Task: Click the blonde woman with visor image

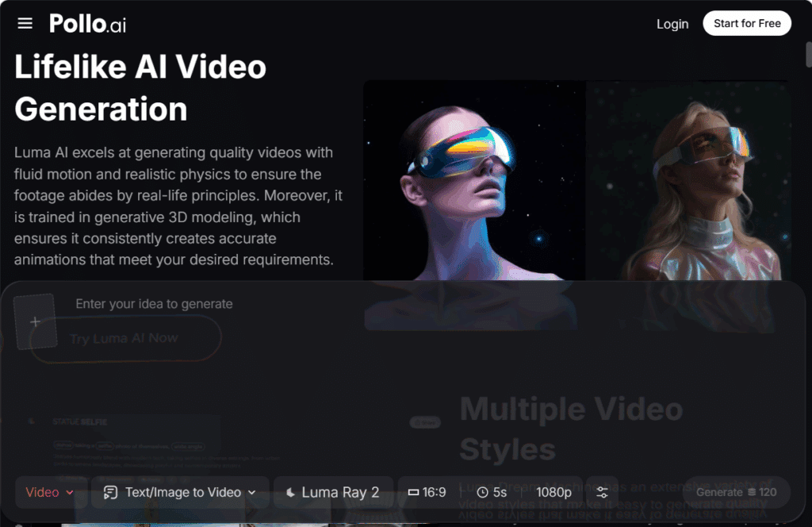Action: coord(689,180)
